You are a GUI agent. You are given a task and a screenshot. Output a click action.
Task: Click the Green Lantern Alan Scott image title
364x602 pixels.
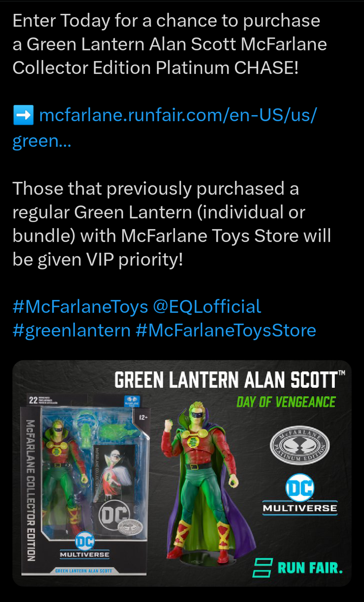click(230, 380)
